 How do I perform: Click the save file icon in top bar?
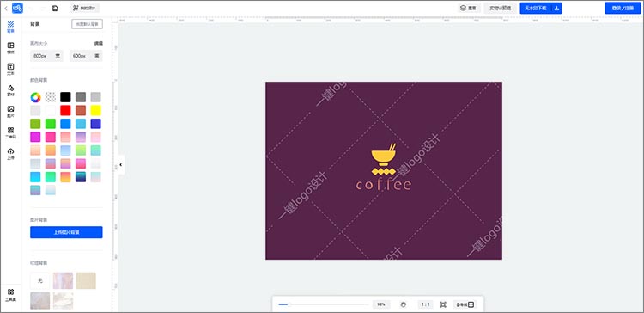[55, 9]
